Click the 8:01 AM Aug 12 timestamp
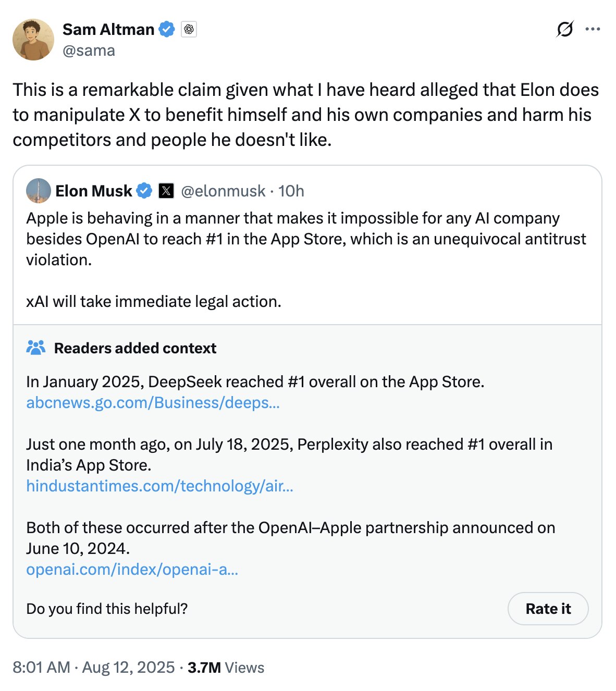 (x=93, y=668)
